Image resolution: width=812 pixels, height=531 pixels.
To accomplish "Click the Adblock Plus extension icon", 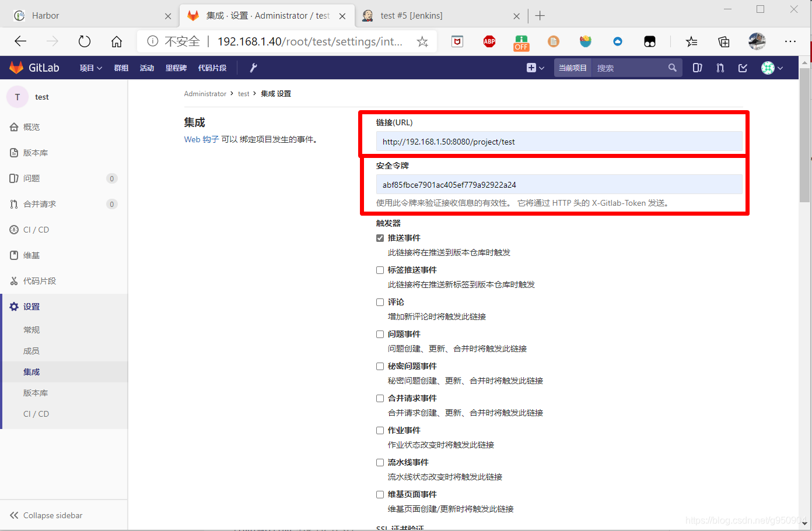I will (x=489, y=41).
